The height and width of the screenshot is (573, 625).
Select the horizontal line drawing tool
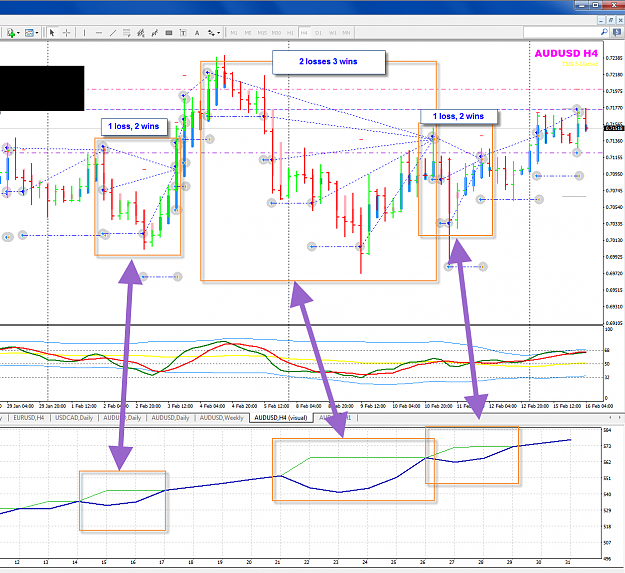[99, 33]
